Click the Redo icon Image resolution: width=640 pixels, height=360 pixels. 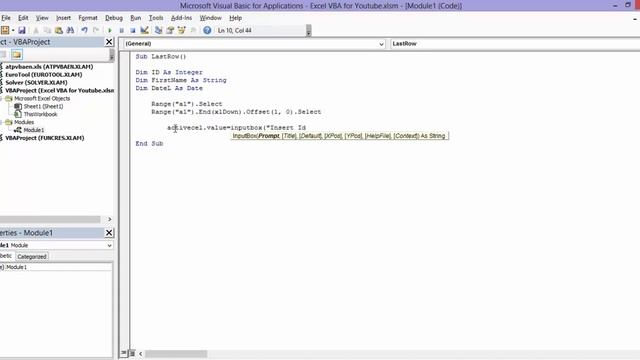[96, 30]
